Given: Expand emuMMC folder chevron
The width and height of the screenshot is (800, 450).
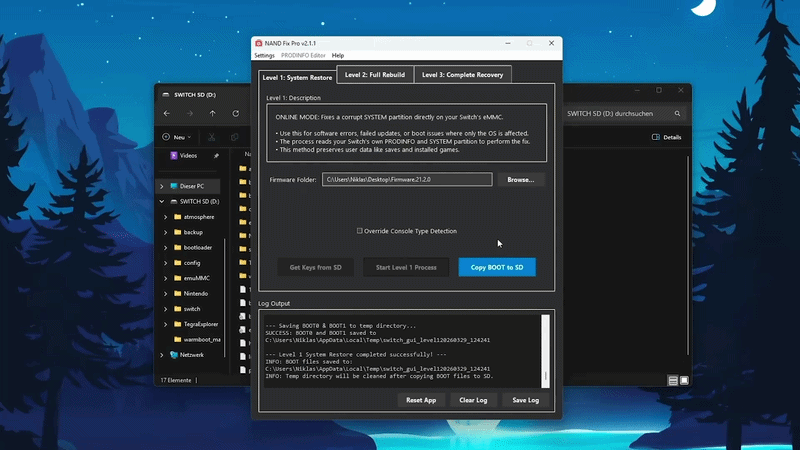Looking at the screenshot, I should [x=165, y=278].
